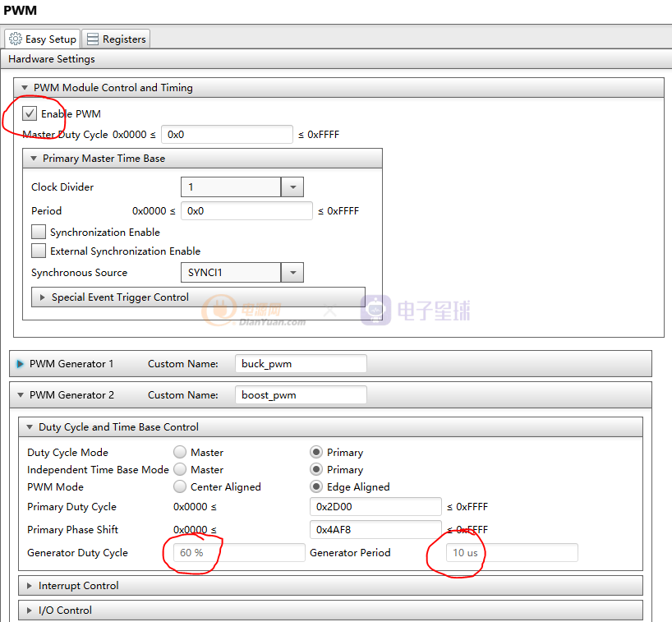Click the gear icon on Easy Setup
Screen dimensions: 672x622
click(x=15, y=39)
